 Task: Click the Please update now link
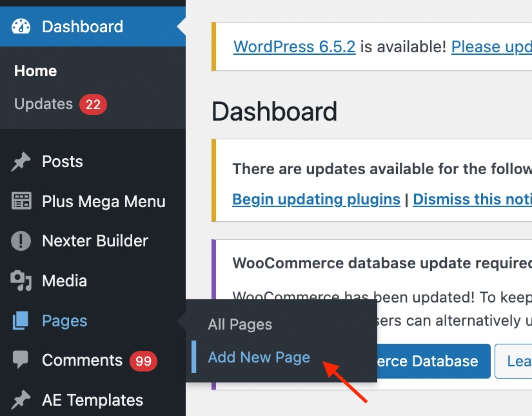pyautogui.click(x=491, y=46)
